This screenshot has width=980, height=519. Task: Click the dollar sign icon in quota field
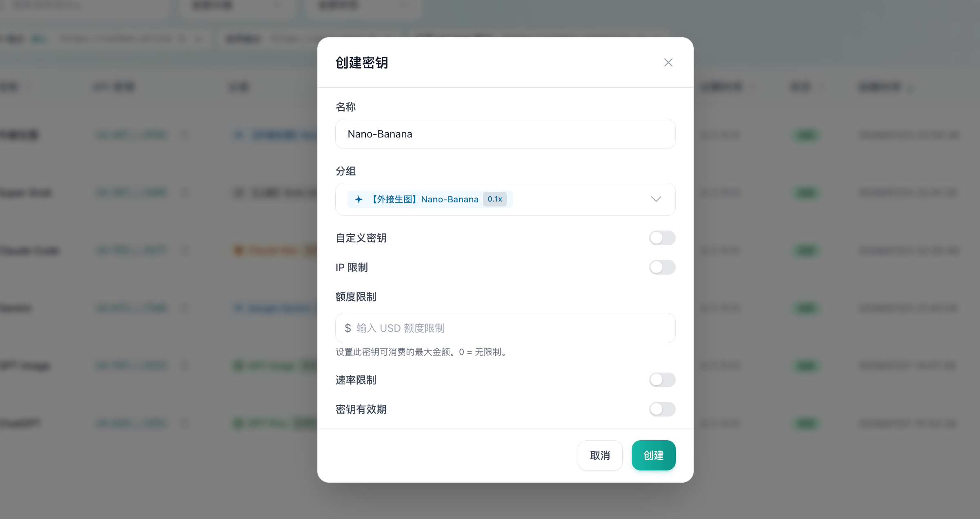tap(347, 328)
